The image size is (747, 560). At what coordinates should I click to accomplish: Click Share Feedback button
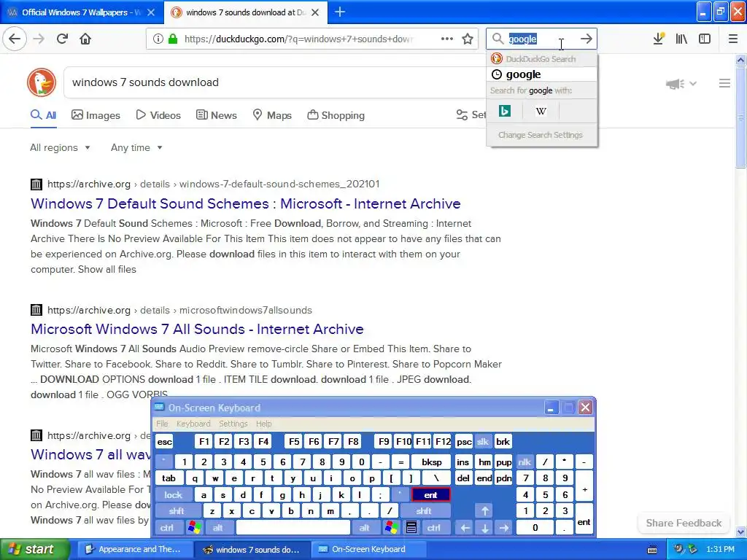pos(684,523)
